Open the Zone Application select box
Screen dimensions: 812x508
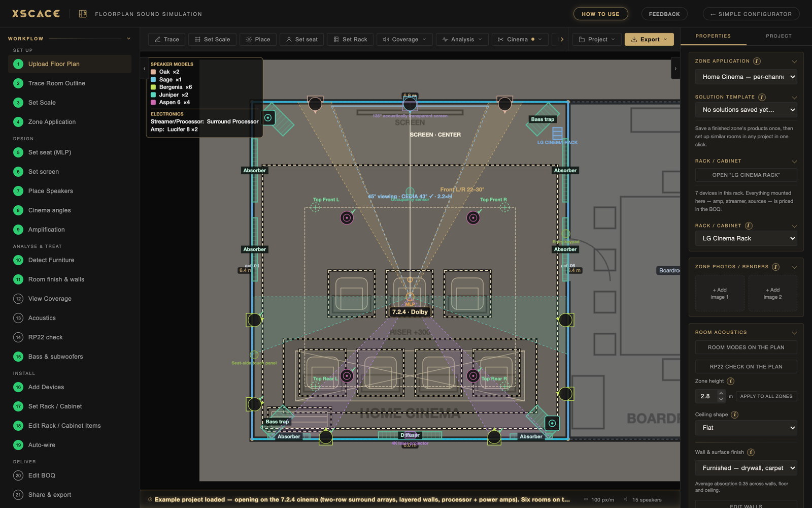[746, 77]
